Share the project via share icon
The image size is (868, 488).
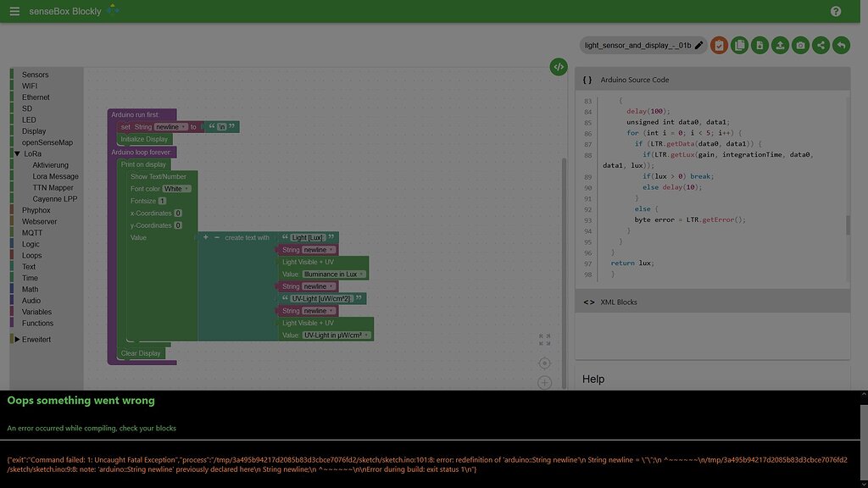(x=821, y=45)
